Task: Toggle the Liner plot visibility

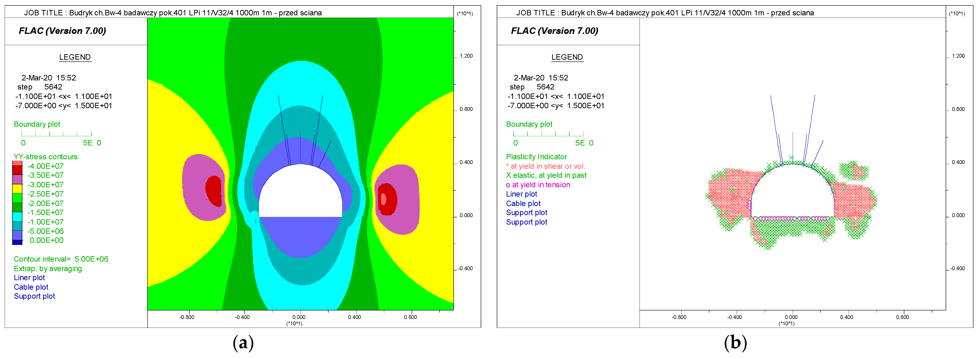Action: (29, 278)
